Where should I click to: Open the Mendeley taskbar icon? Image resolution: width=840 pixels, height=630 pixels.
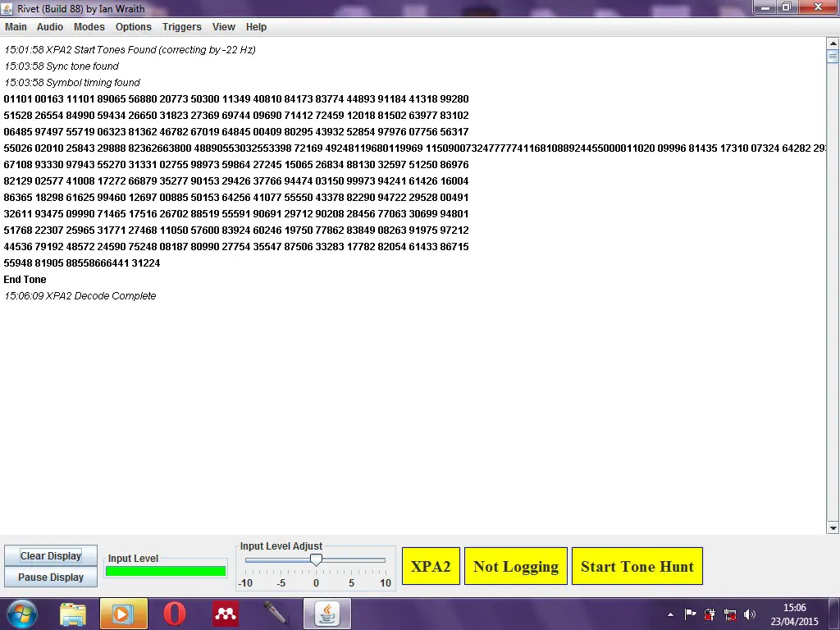tap(226, 614)
